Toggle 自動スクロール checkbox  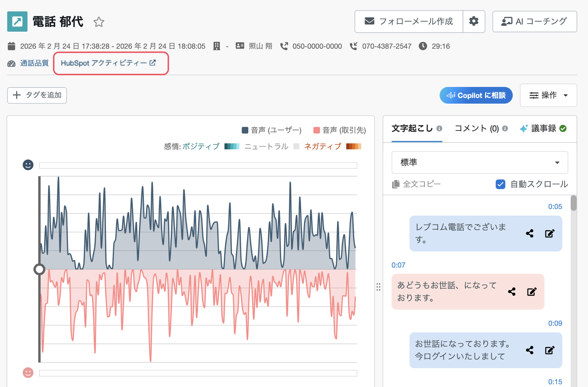[x=500, y=184]
